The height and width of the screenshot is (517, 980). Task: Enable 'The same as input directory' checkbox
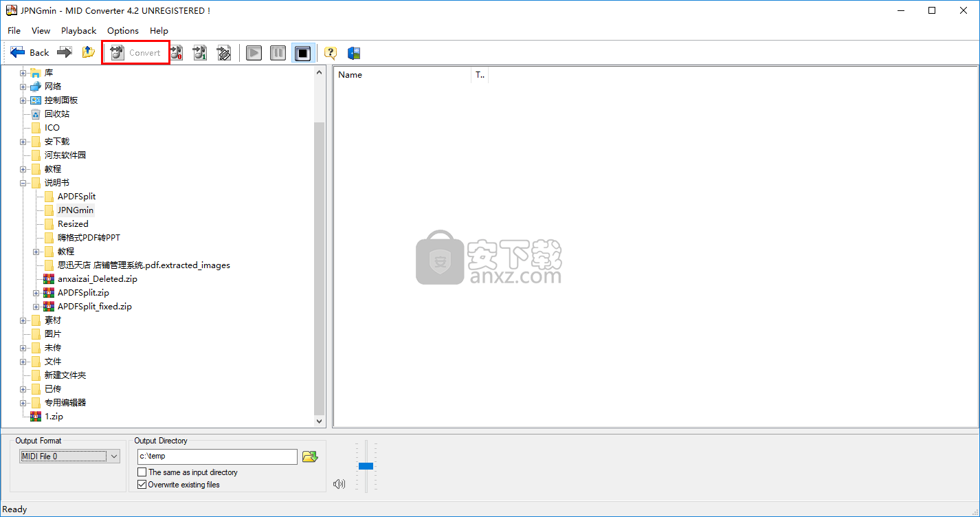[x=142, y=472]
